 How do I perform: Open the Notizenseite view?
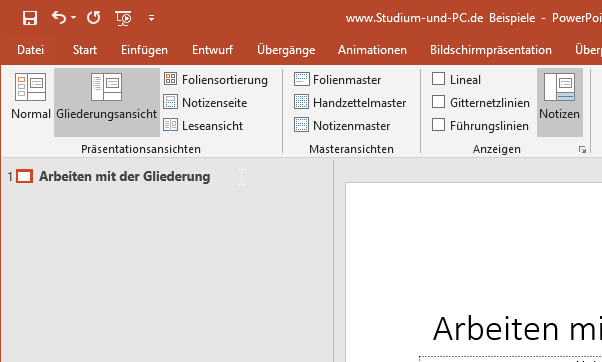click(205, 102)
